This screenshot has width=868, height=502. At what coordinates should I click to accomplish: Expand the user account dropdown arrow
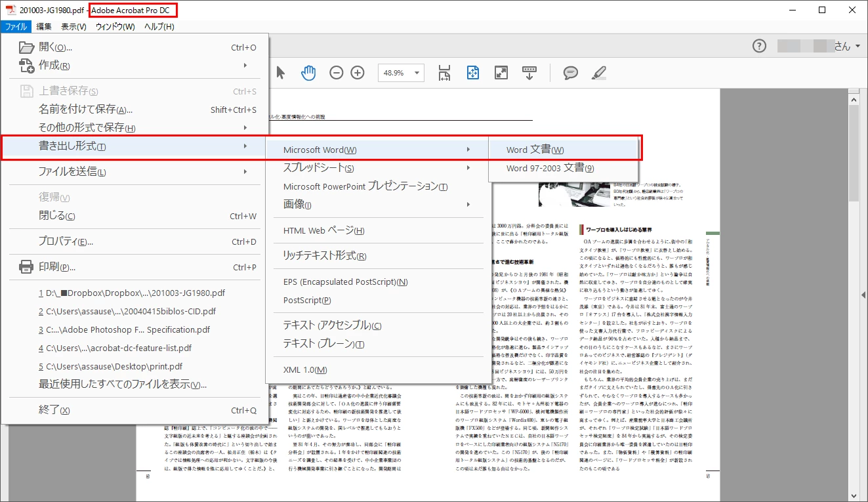coord(857,47)
